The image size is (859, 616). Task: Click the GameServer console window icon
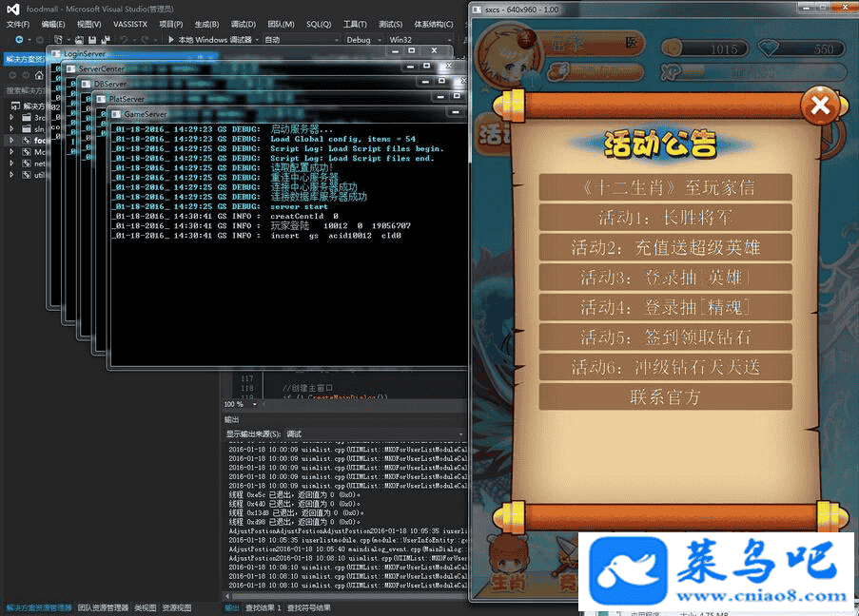point(117,114)
